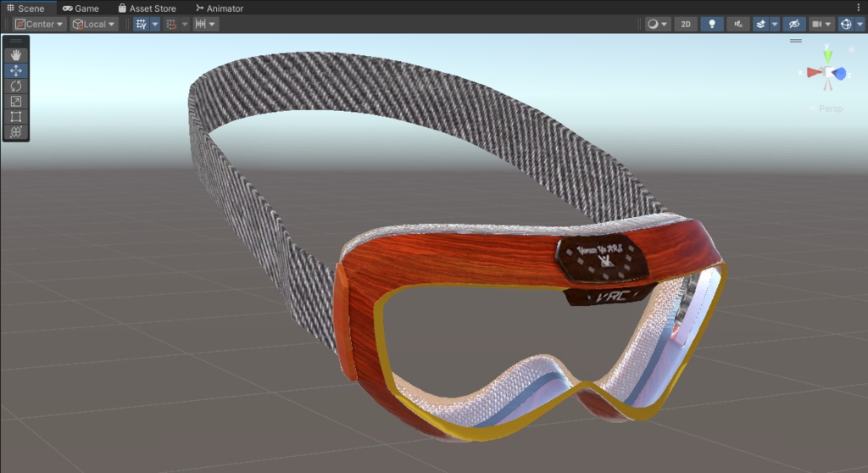The height and width of the screenshot is (473, 868).
Task: Toggle 2D view mode
Action: pos(686,24)
